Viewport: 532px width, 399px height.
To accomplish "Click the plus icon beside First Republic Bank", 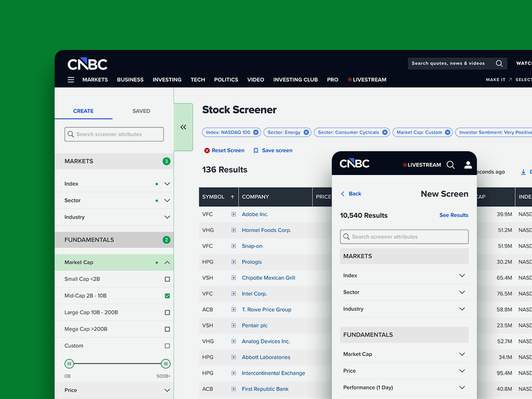I will coord(233,389).
